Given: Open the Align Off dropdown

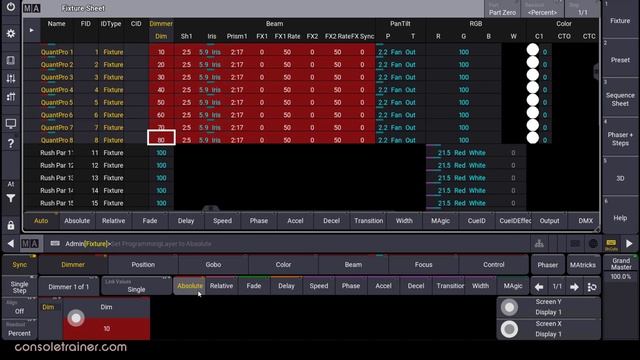Looking at the screenshot, I should click(x=19, y=307).
